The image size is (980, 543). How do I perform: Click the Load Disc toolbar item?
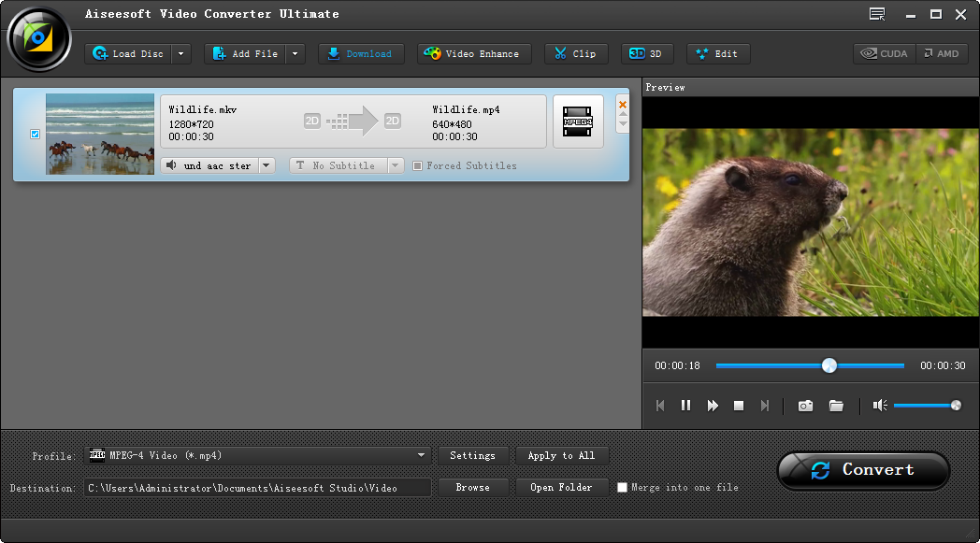point(129,53)
